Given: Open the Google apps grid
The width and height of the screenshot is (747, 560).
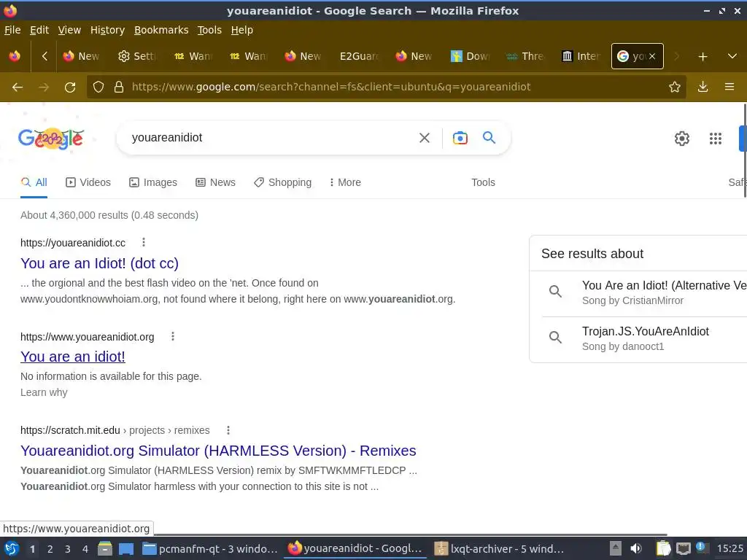Looking at the screenshot, I should click(716, 139).
